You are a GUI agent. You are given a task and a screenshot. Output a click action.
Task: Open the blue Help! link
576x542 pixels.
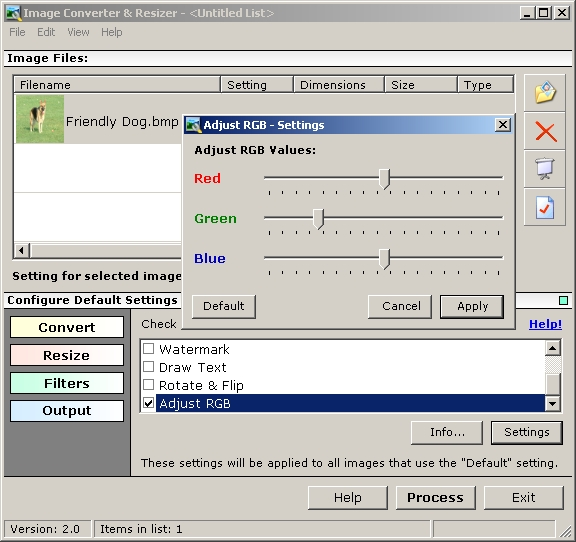tap(545, 324)
